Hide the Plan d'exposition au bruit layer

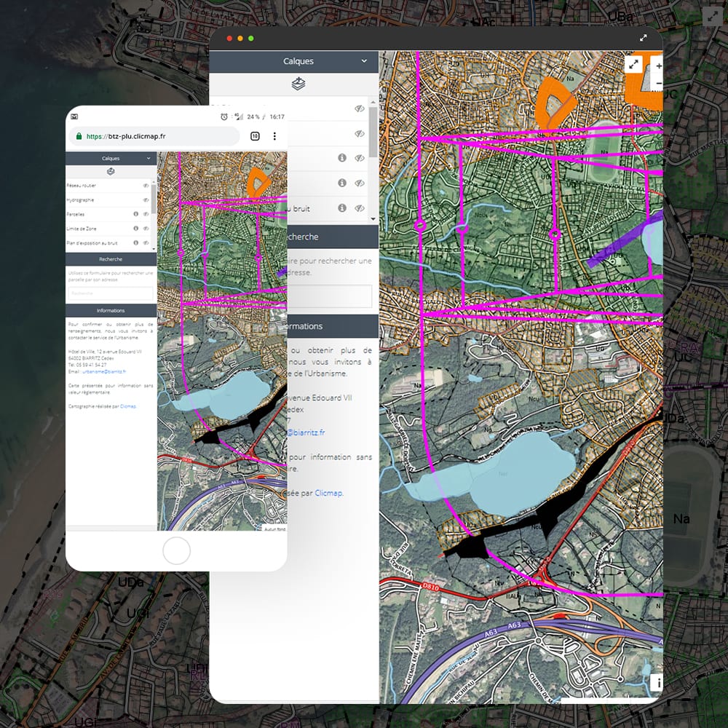click(146, 242)
